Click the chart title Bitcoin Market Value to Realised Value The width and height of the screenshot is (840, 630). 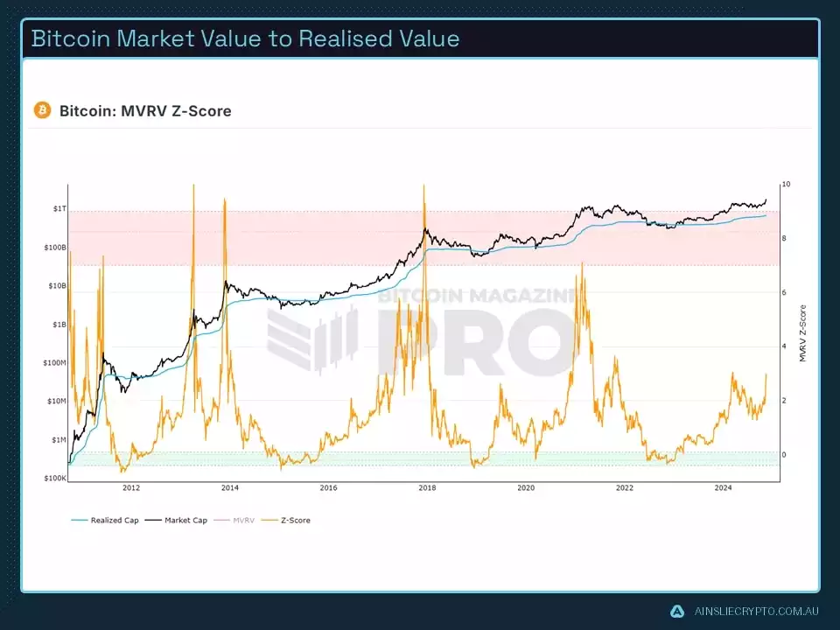click(247, 38)
